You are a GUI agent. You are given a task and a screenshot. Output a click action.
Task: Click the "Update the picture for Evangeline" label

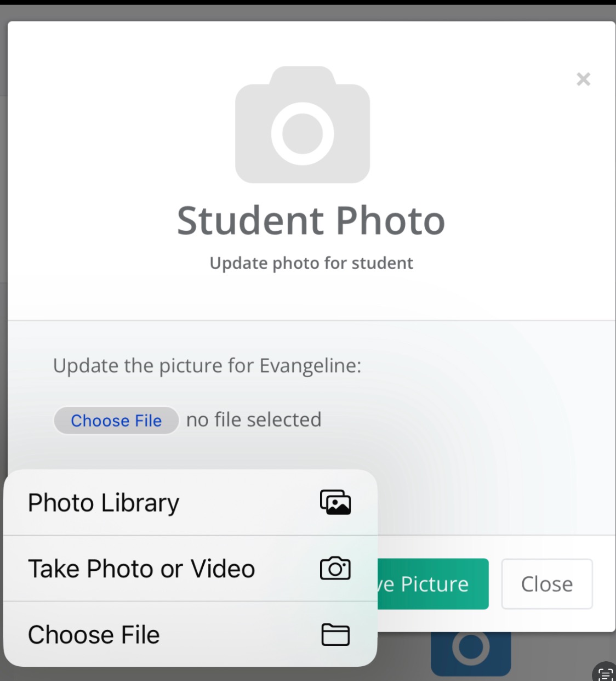(x=207, y=366)
